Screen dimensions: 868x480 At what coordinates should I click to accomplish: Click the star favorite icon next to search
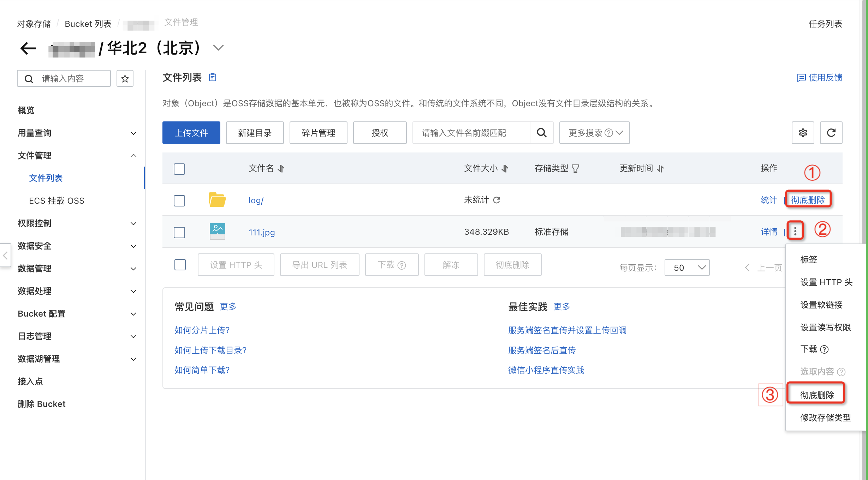click(125, 78)
